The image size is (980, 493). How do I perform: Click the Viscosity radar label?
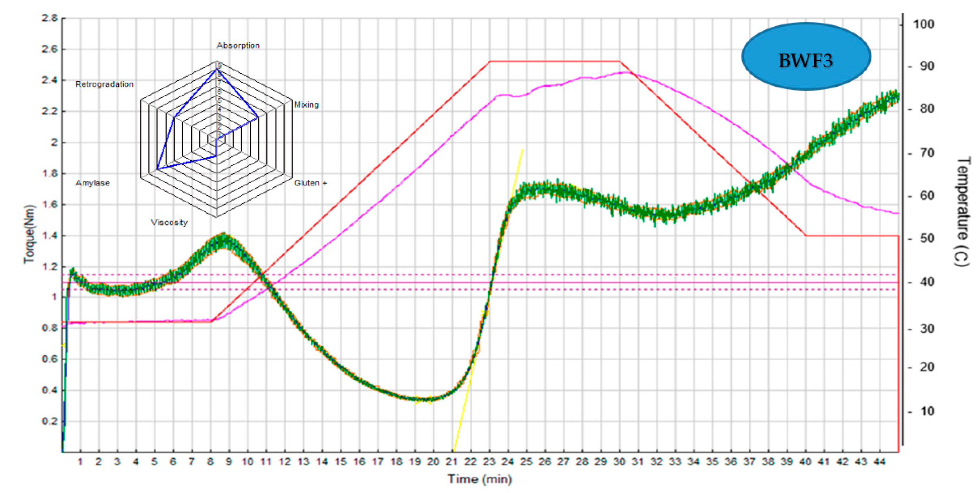(x=169, y=222)
